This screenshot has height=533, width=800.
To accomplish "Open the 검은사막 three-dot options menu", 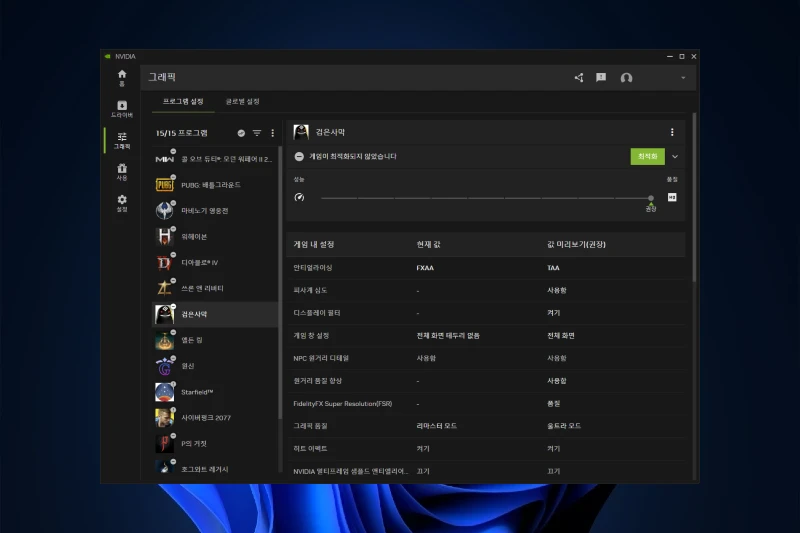I will (672, 132).
